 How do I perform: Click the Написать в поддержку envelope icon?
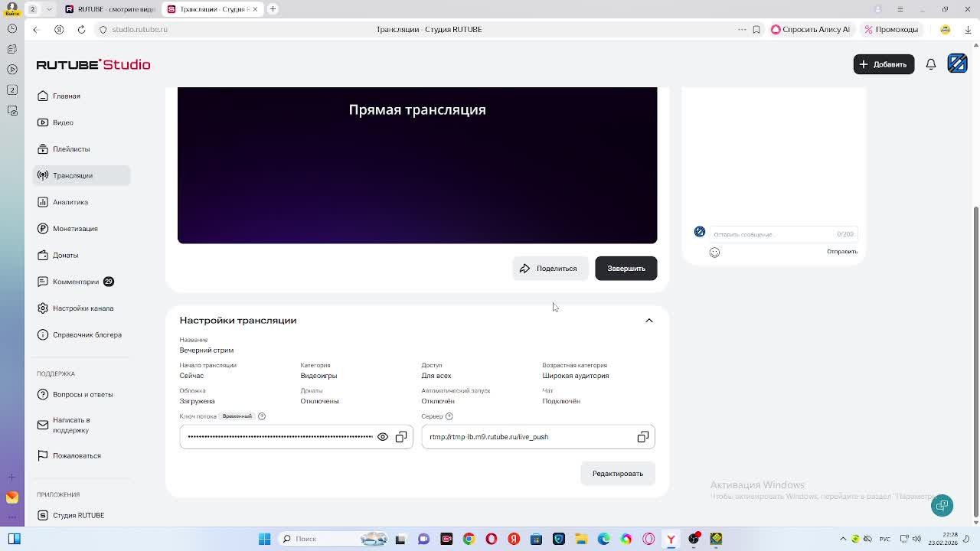(43, 425)
